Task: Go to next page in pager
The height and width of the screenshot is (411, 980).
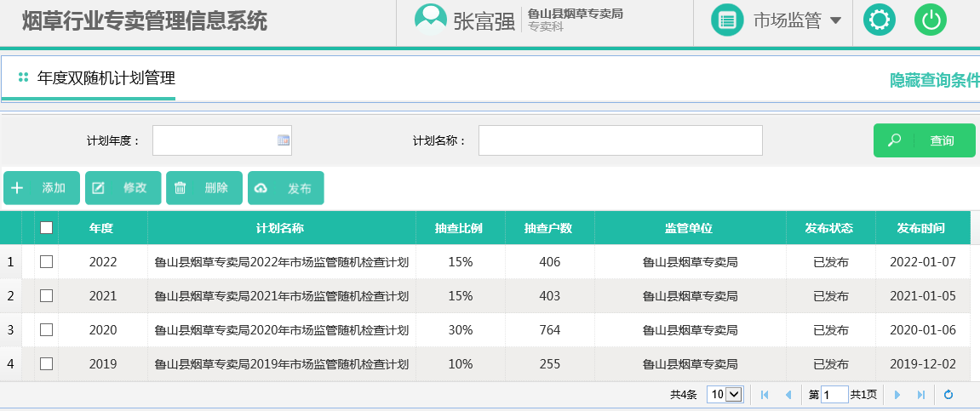Action: pos(897,395)
